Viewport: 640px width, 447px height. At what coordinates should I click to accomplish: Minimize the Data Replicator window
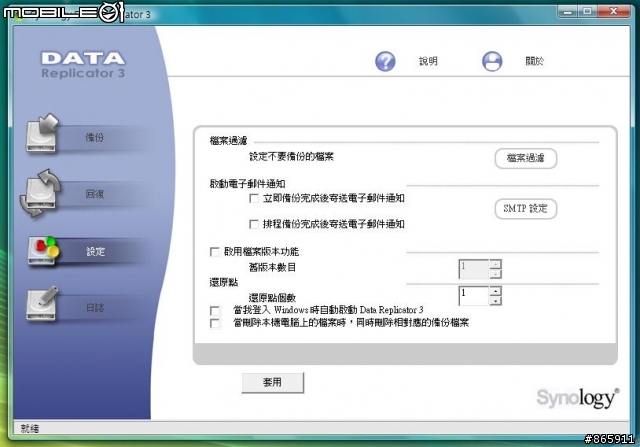coord(567,11)
